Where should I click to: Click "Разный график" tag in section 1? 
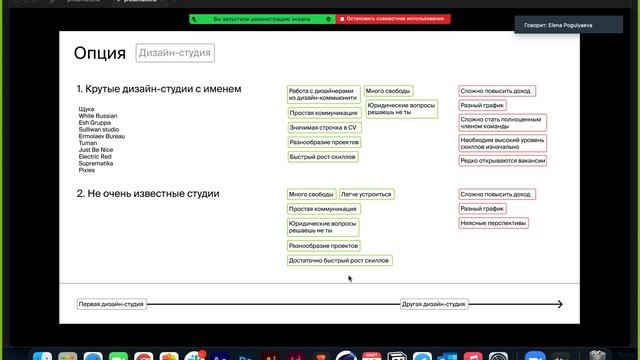point(482,105)
